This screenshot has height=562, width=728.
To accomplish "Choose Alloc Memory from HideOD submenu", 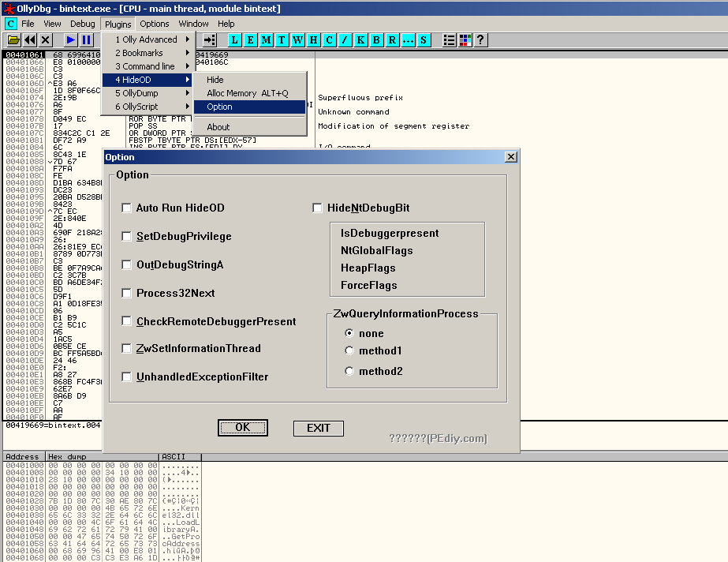I will click(x=247, y=93).
